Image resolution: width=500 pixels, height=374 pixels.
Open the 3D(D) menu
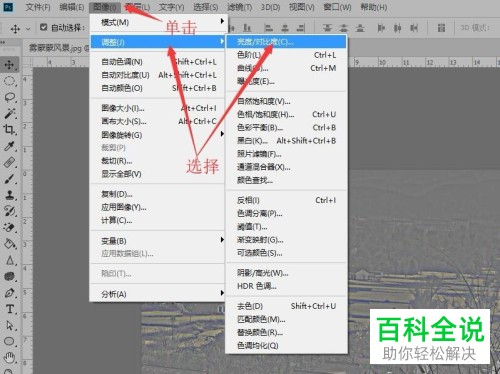[270, 7]
